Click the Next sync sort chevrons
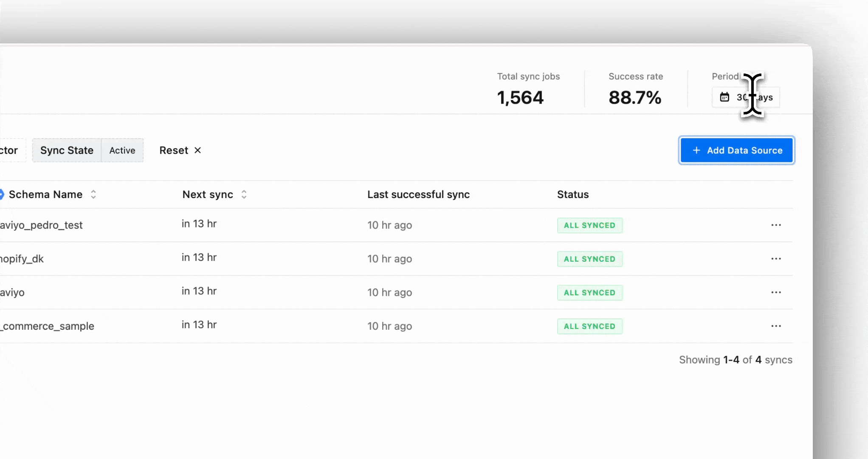This screenshot has height=459, width=868. pos(244,194)
